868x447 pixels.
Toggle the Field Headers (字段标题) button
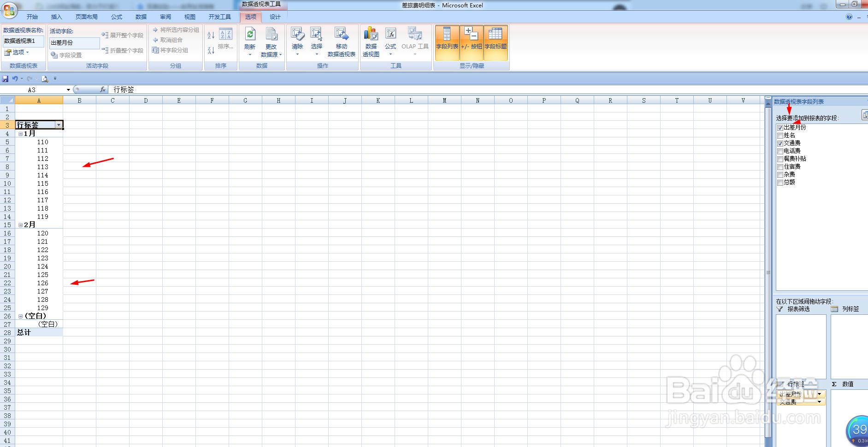(x=496, y=43)
